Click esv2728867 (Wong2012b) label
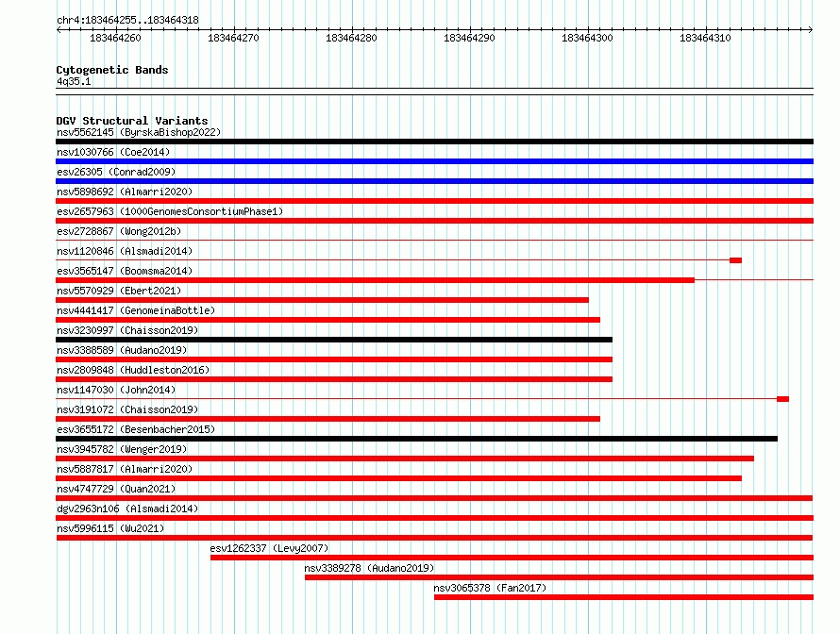This screenshot has height=634, width=840. coord(119,231)
